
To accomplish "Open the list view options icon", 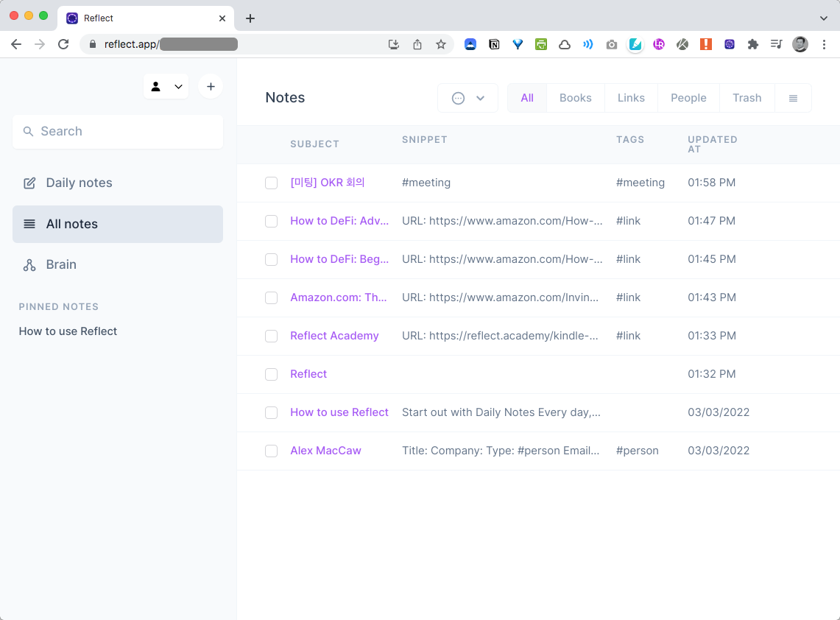I will pyautogui.click(x=793, y=98).
